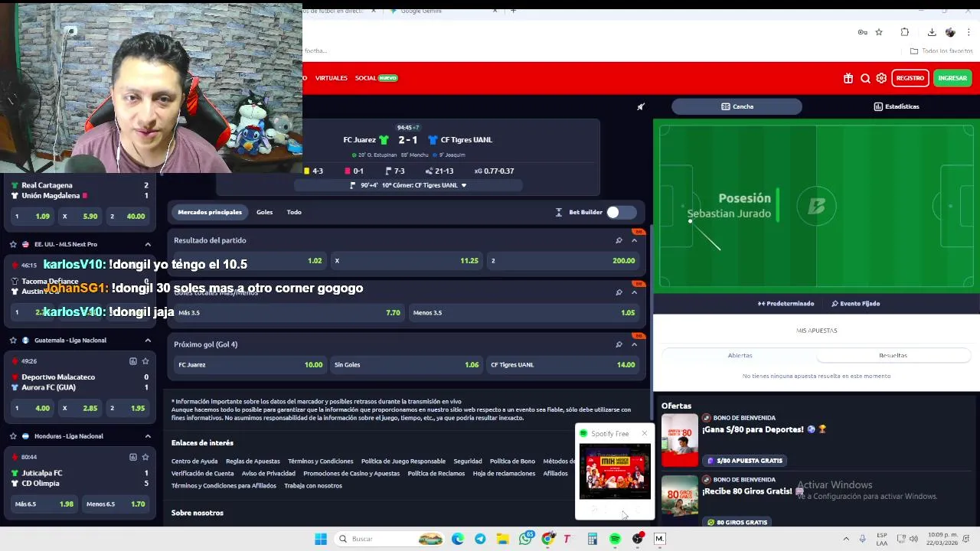Click the pin icon left of Cancha

point(641,106)
